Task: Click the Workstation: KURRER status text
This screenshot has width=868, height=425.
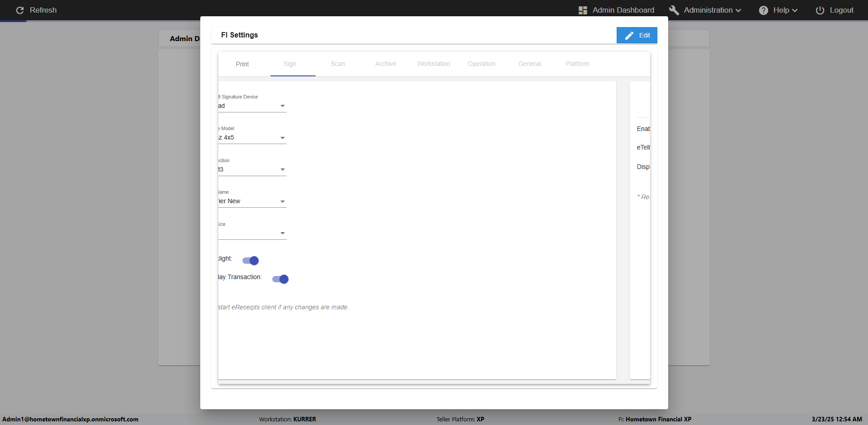Action: point(288,419)
